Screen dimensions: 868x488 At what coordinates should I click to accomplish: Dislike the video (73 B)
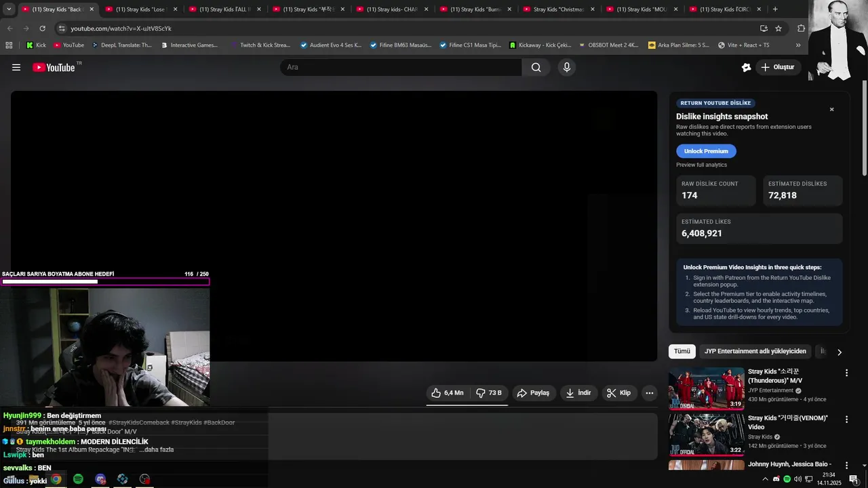point(489,393)
